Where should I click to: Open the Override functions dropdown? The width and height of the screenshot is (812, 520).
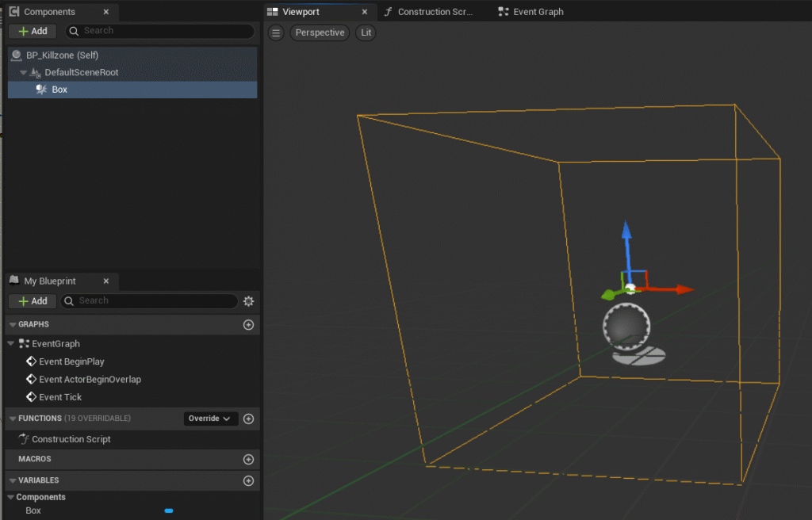(x=210, y=419)
